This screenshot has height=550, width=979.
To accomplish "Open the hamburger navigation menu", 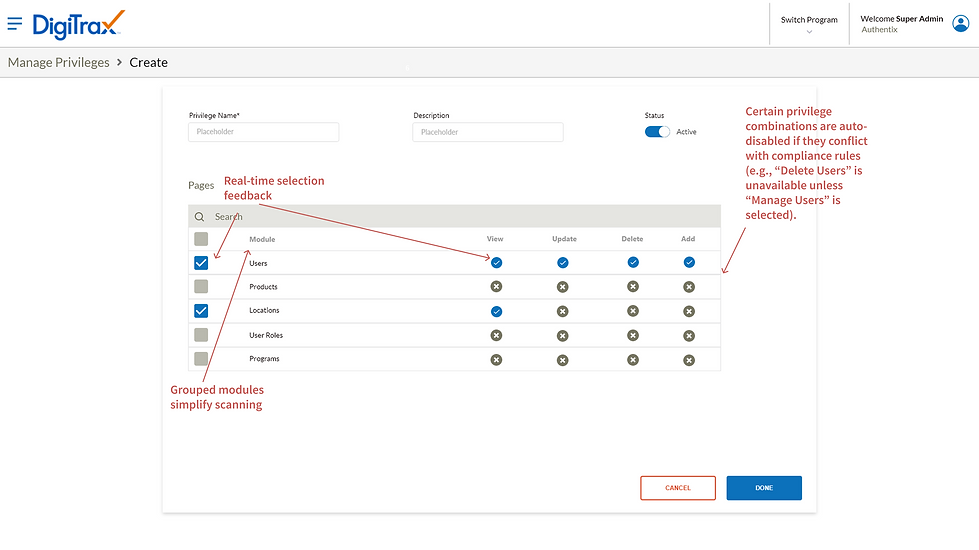I will point(15,23).
